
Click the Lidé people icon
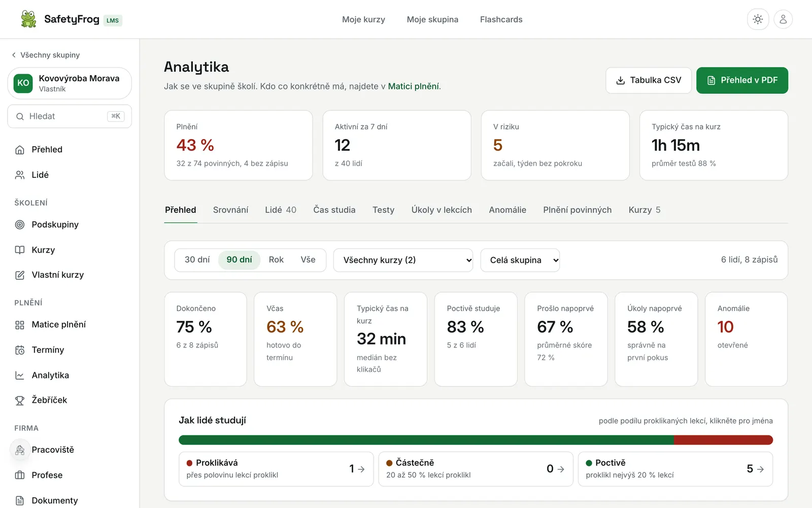click(20, 175)
